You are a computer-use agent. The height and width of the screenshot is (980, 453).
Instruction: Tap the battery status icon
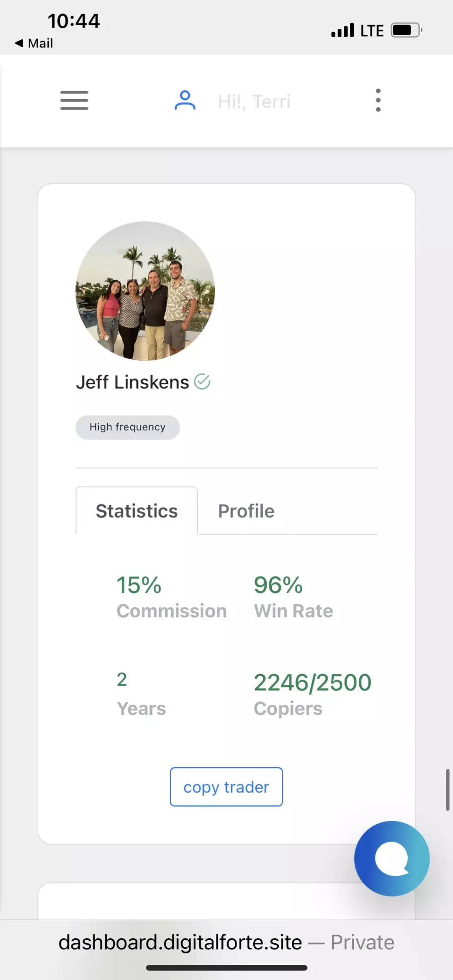[x=407, y=30]
